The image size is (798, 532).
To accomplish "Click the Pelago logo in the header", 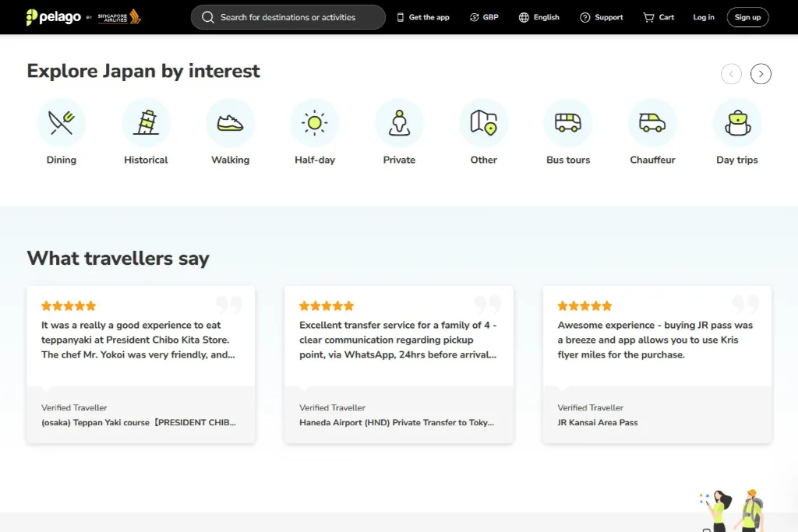I will pos(53,17).
